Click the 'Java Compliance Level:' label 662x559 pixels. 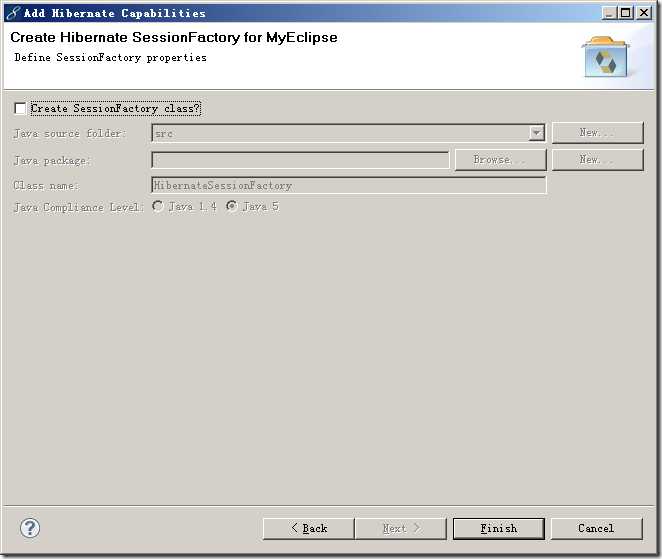[78, 207]
